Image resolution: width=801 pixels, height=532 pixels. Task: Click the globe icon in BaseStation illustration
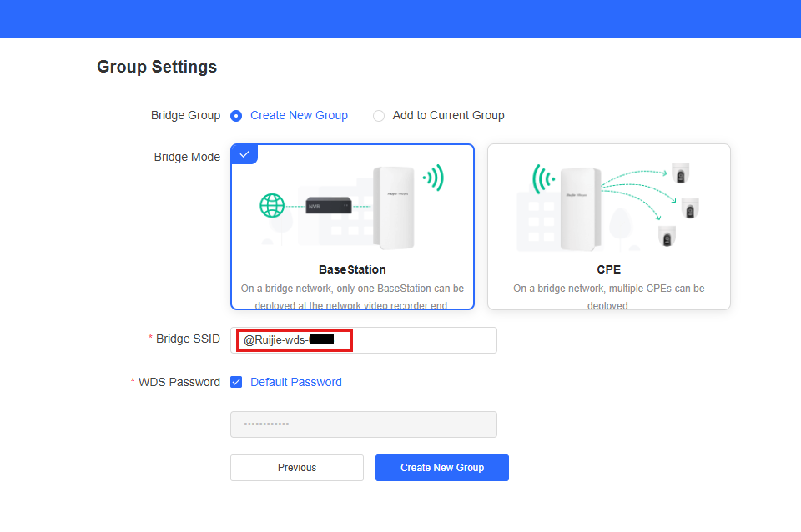coord(272,205)
